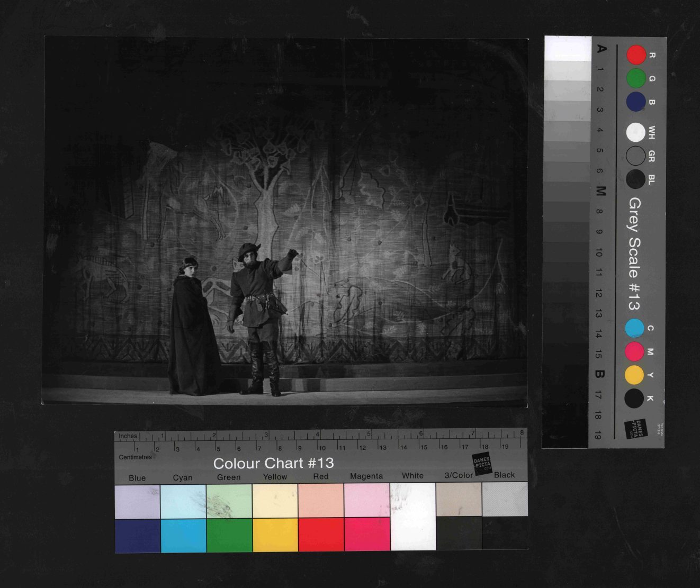Click the red circle labeled R
The width and height of the screenshot is (700, 588).
(x=636, y=55)
